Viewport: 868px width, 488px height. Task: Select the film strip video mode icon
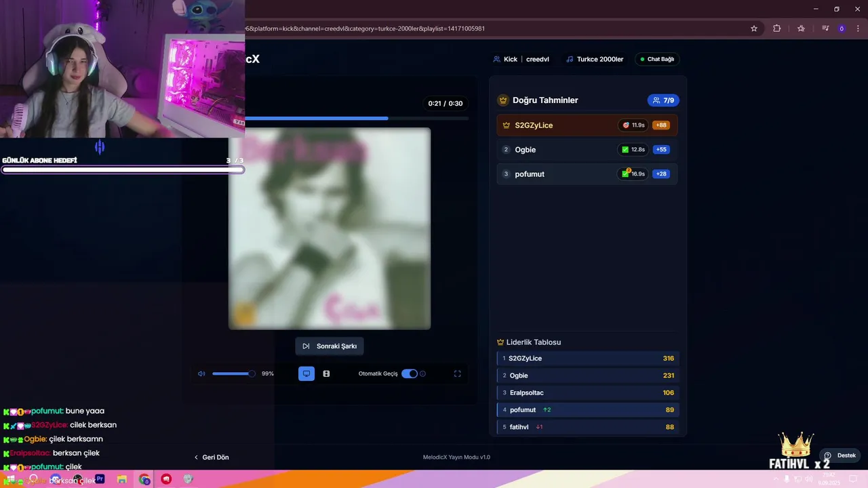326,373
